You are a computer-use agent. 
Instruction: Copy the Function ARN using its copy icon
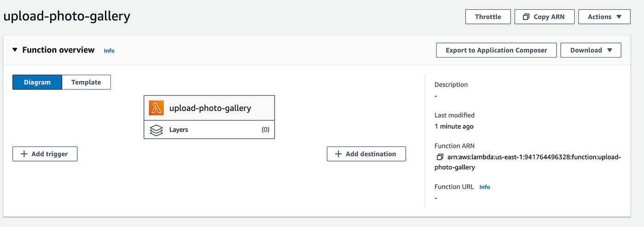coord(440,157)
